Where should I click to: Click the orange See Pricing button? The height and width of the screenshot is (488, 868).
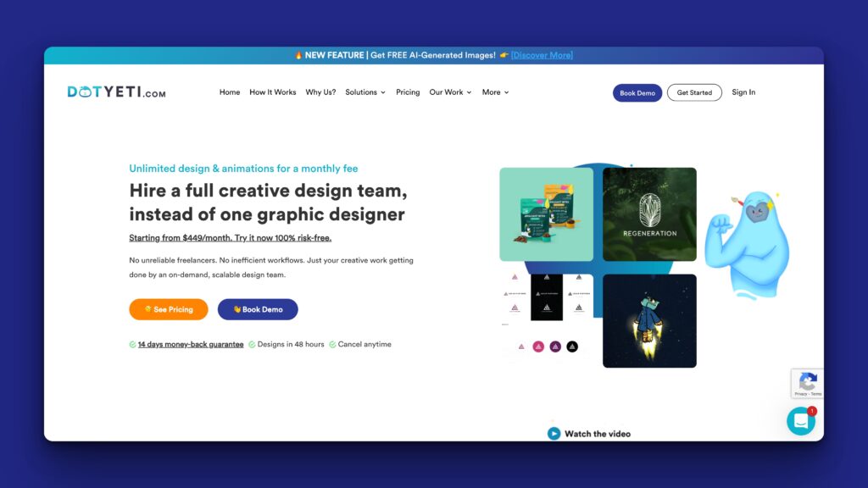coord(169,309)
